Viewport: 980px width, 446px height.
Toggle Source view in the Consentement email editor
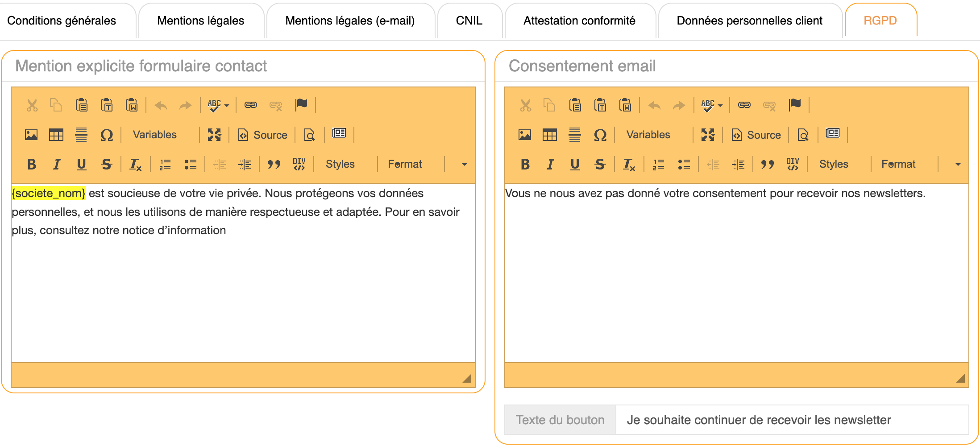pos(756,135)
